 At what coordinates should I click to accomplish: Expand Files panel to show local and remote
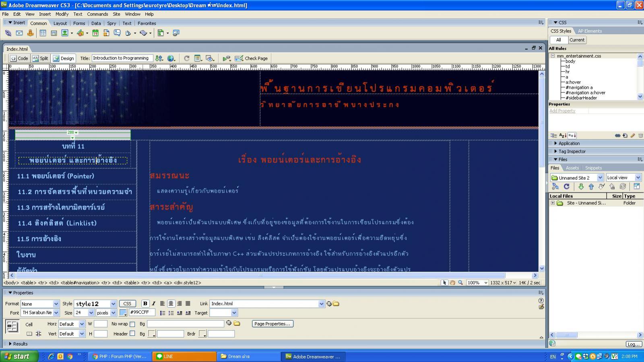pyautogui.click(x=636, y=186)
